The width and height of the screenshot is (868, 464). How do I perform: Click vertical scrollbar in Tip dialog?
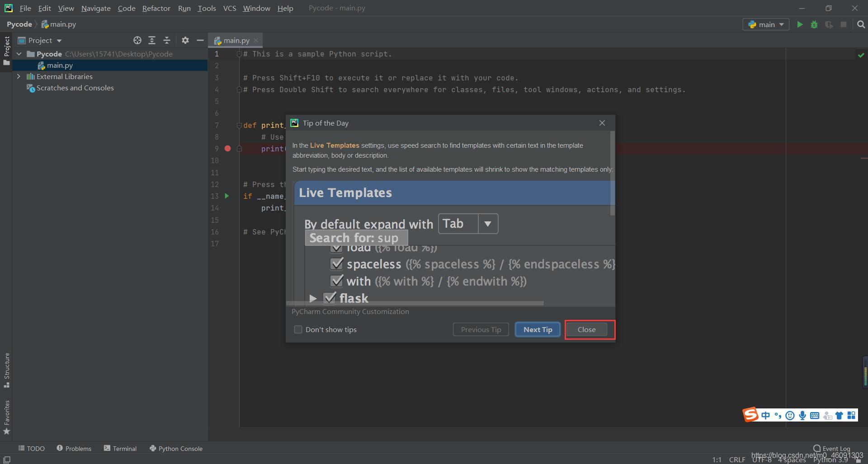[613, 173]
